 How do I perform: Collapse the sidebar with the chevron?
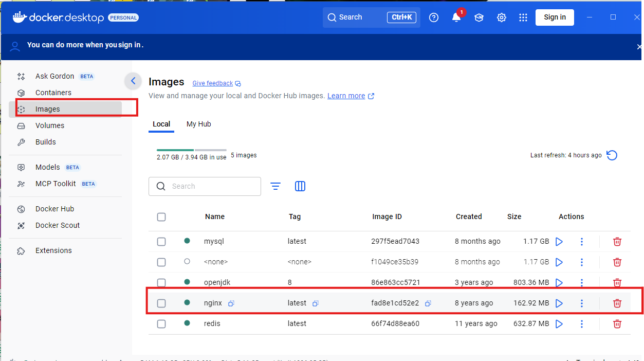point(133,81)
